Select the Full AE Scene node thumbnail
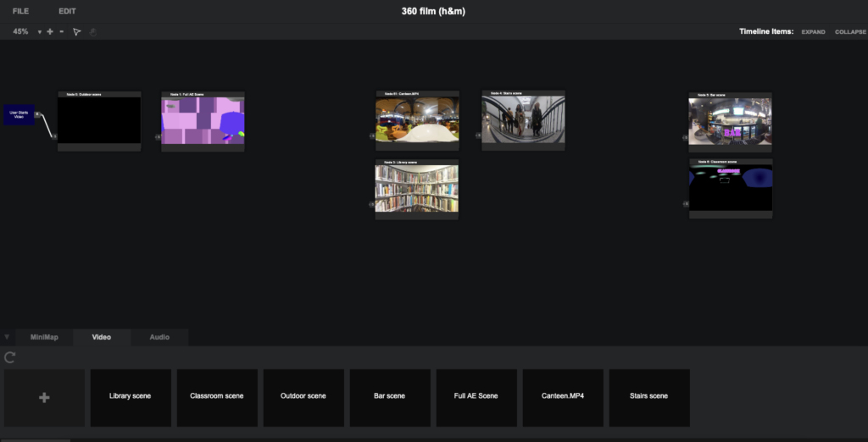The width and height of the screenshot is (868, 442). [203, 120]
